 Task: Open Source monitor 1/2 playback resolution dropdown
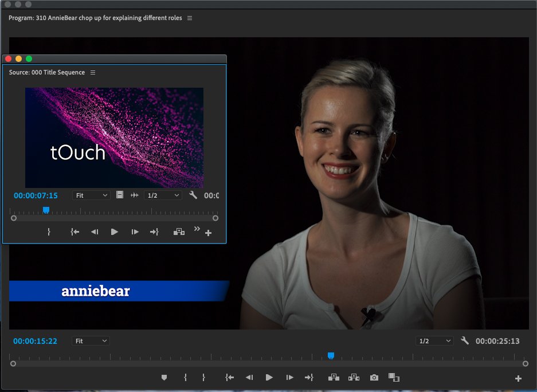(x=163, y=195)
